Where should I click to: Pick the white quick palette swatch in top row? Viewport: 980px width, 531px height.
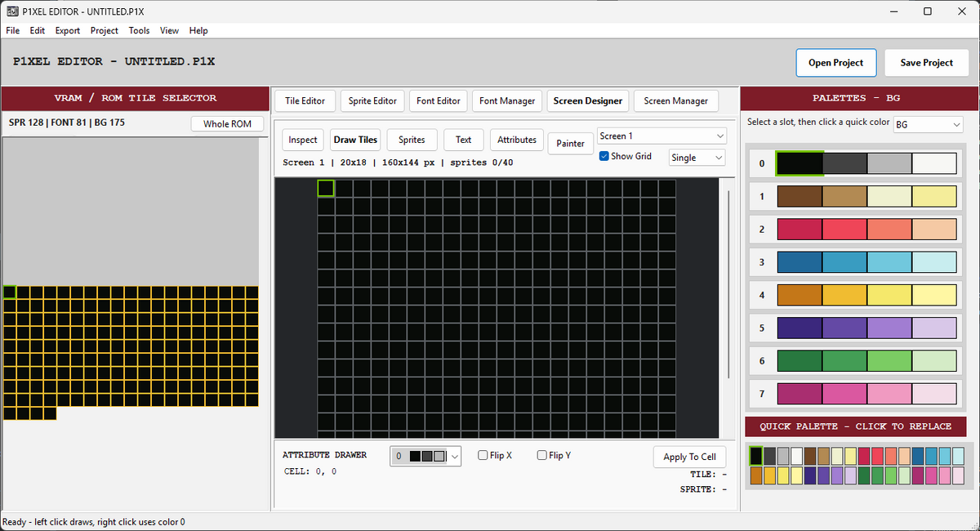pyautogui.click(x=796, y=455)
